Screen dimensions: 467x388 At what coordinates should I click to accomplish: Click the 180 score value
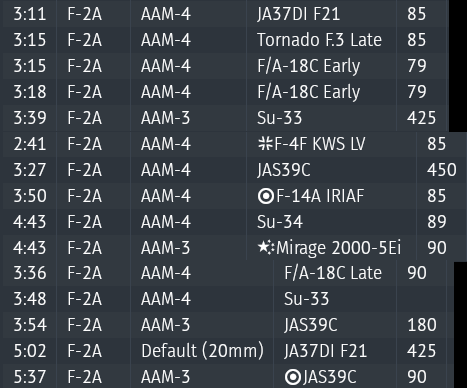422,325
